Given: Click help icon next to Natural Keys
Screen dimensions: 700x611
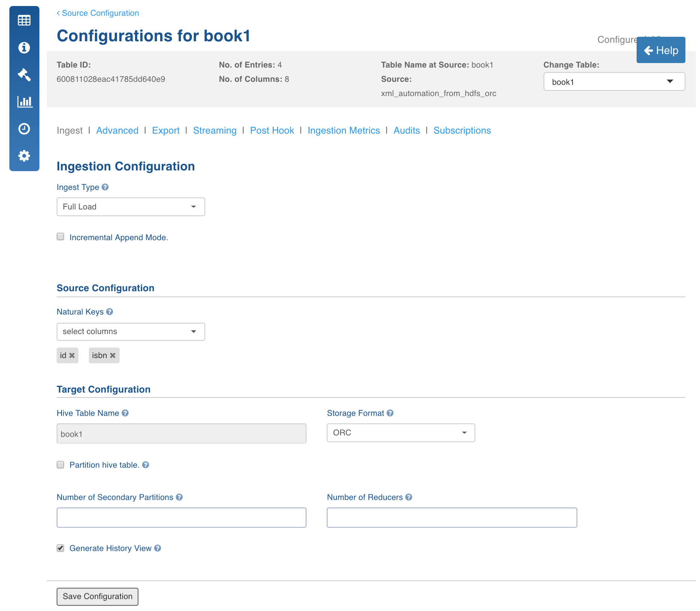Looking at the screenshot, I should [110, 312].
